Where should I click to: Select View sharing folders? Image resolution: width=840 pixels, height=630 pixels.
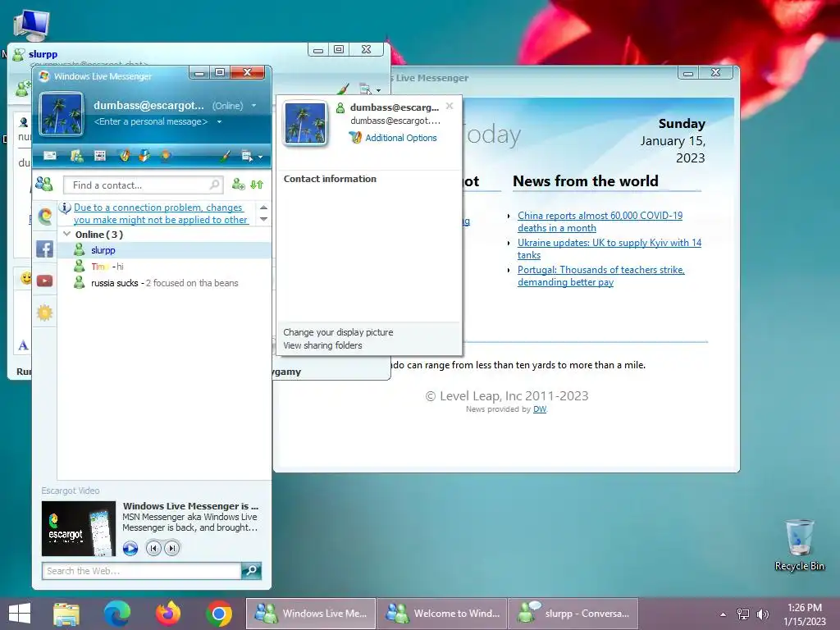click(x=322, y=345)
